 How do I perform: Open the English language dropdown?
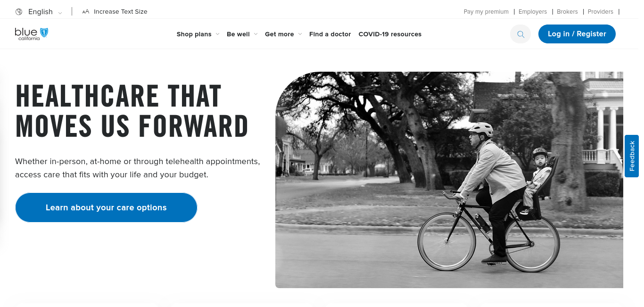[x=45, y=12]
